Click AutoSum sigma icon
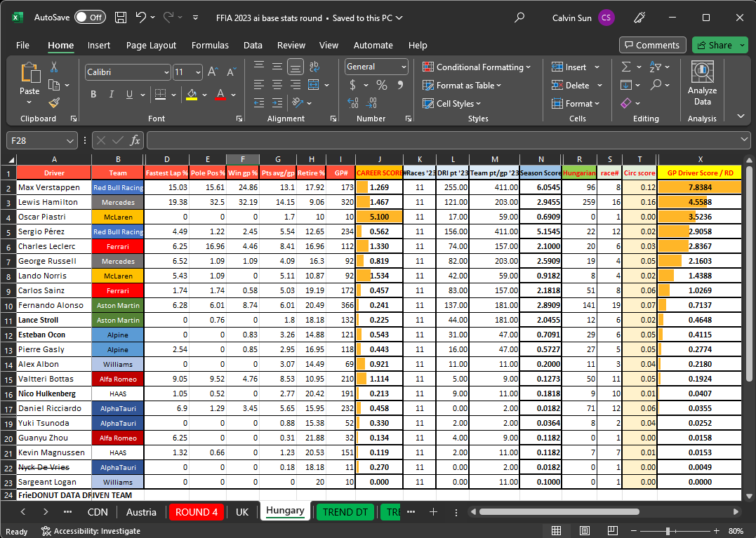The height and width of the screenshot is (538, 756). coord(626,67)
